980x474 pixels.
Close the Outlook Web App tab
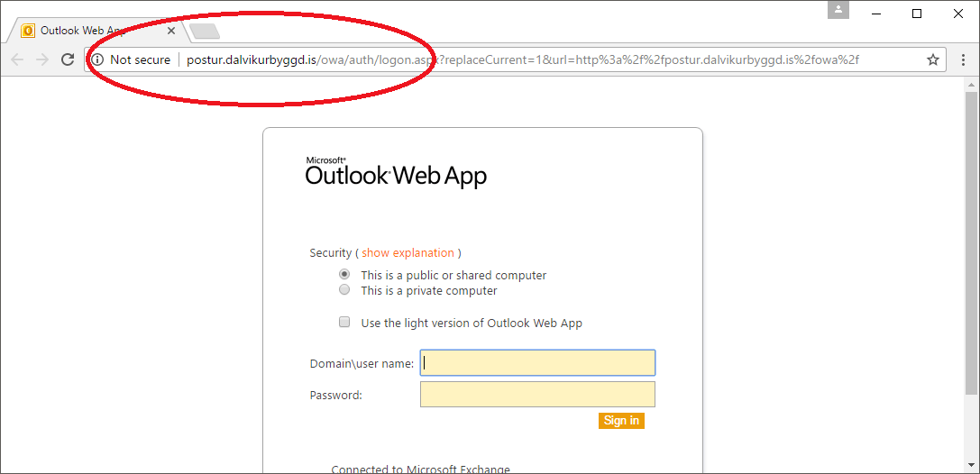(x=171, y=30)
